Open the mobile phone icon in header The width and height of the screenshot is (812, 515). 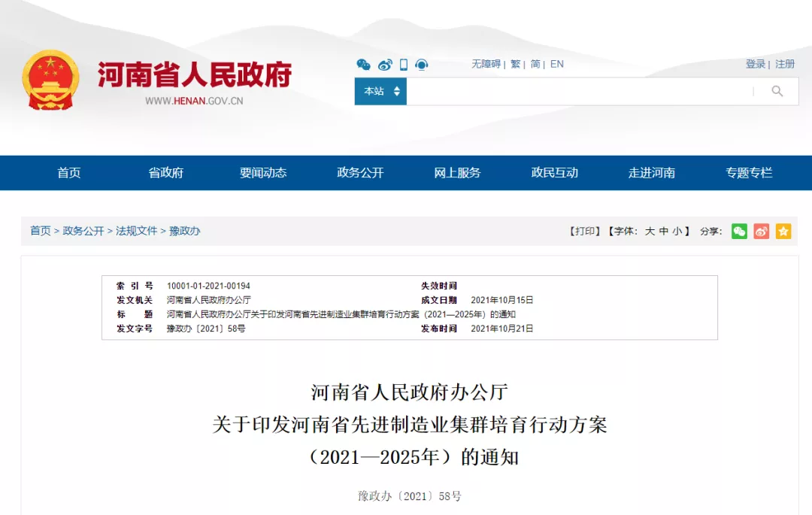pos(404,64)
